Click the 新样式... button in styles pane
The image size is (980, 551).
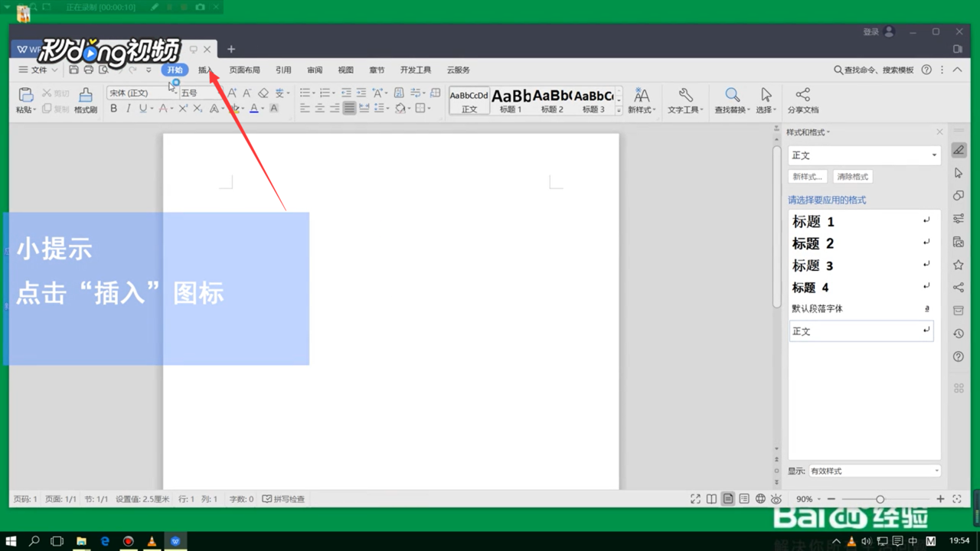click(808, 177)
